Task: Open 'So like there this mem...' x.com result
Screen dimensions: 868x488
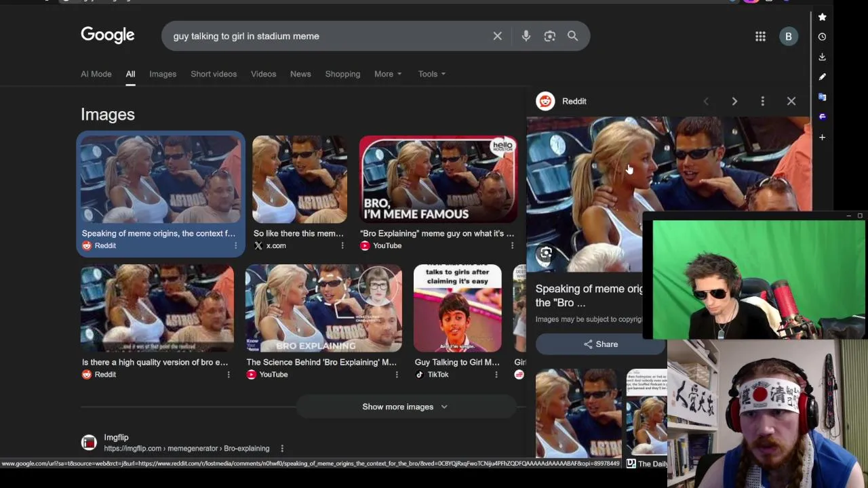Action: pos(298,233)
